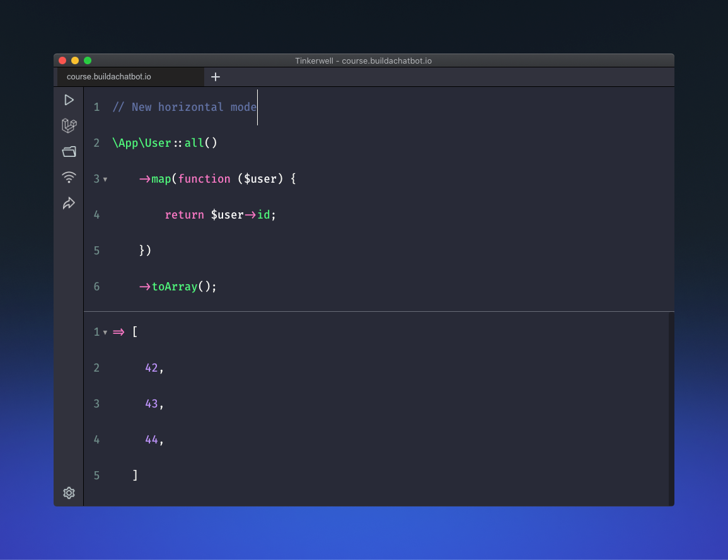
Task: Minimize the window with yellow button
Action: click(75, 60)
